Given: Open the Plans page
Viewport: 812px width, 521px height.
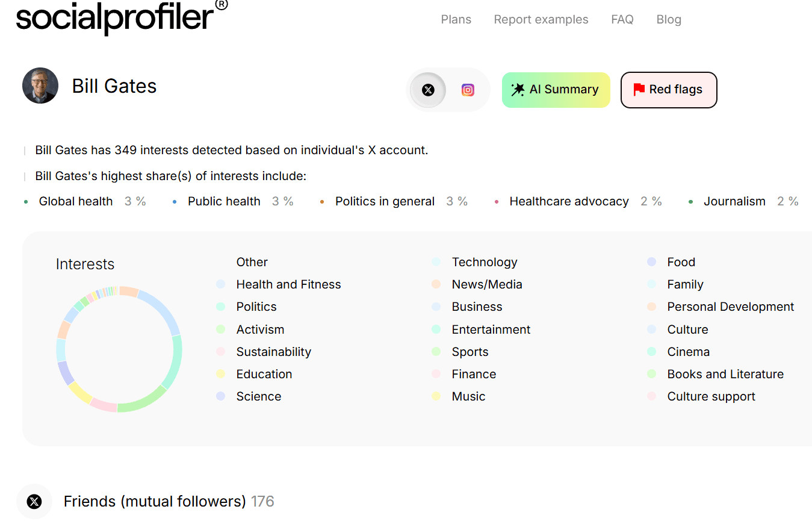Looking at the screenshot, I should click(456, 19).
